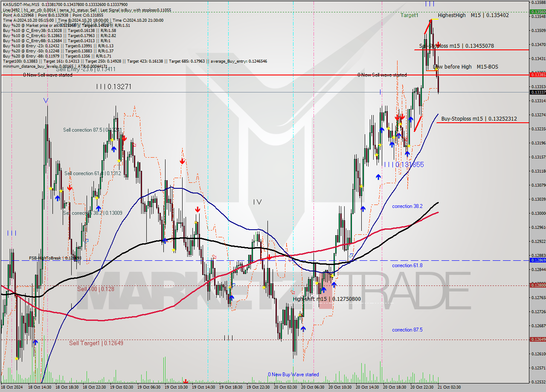This screenshot has width=546, height=392.
Task: Select the blue I I I 0.131855 label
Action: (x=404, y=164)
